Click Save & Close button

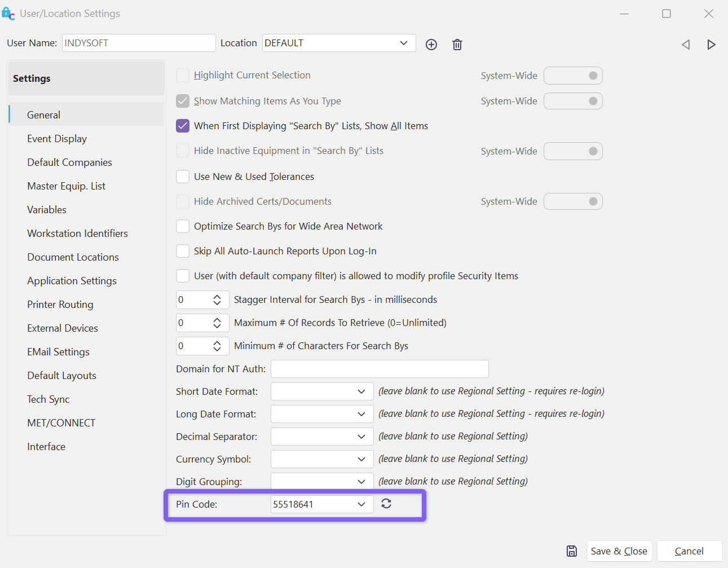click(x=619, y=551)
